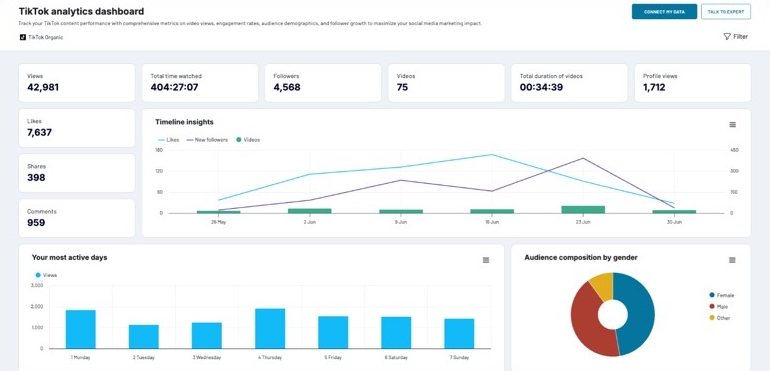Click the Your most active days heading
This screenshot has width=770, height=371.
tap(69, 257)
